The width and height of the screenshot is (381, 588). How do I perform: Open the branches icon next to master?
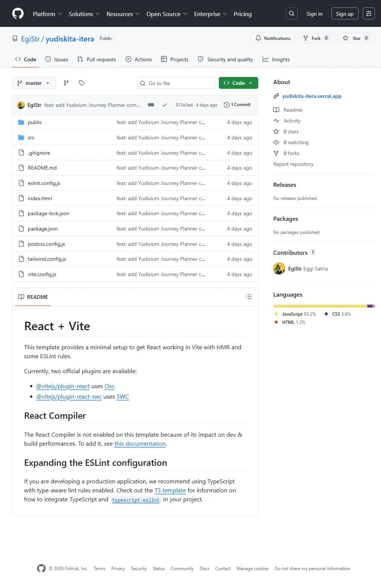[x=66, y=83]
